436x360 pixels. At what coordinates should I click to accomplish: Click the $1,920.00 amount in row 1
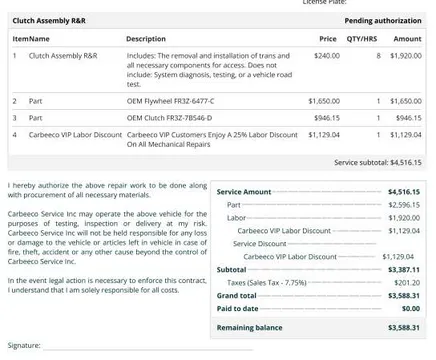406,56
